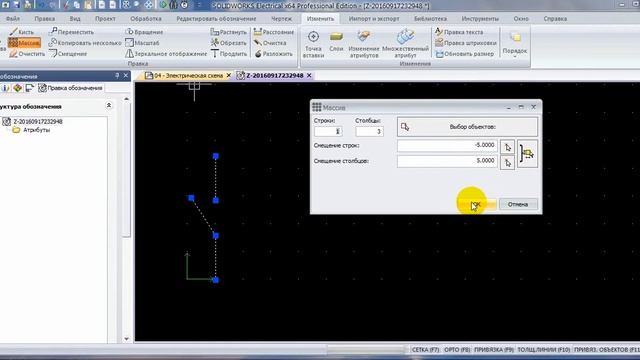The width and height of the screenshot is (640, 360).
Task: Open the Проект ribbon tab
Action: (105, 19)
